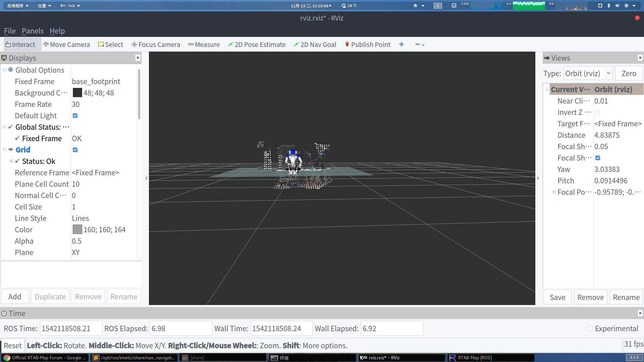This screenshot has width=644, height=362.
Task: Activate 2D Pose Estimate tool
Action: [x=257, y=45]
